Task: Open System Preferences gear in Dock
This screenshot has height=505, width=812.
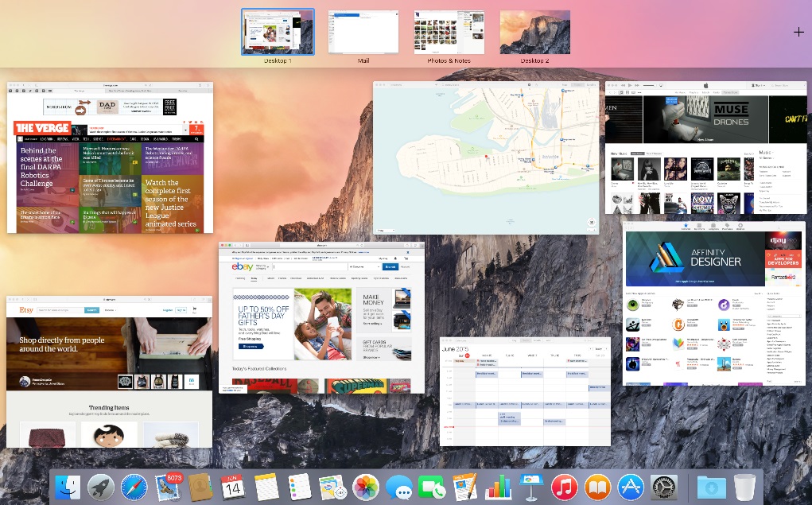Action: (664, 488)
